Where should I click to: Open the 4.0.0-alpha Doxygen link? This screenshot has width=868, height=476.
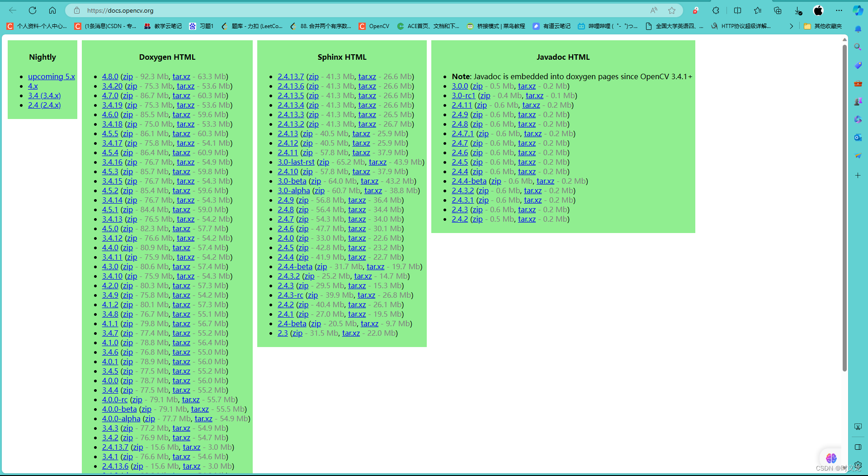click(x=121, y=419)
